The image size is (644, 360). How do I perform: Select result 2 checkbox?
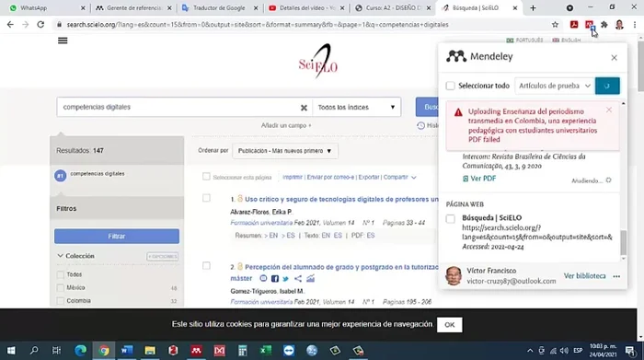[206, 266]
